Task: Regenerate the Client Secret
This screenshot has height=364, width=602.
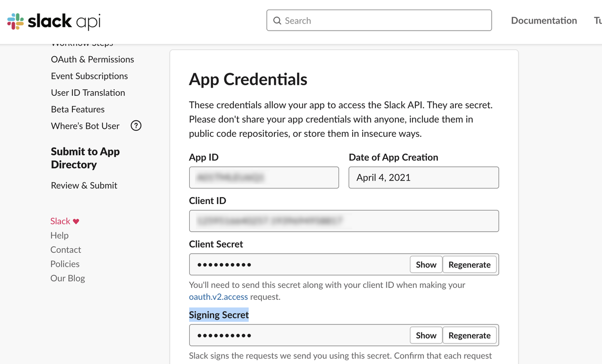Action: click(470, 265)
